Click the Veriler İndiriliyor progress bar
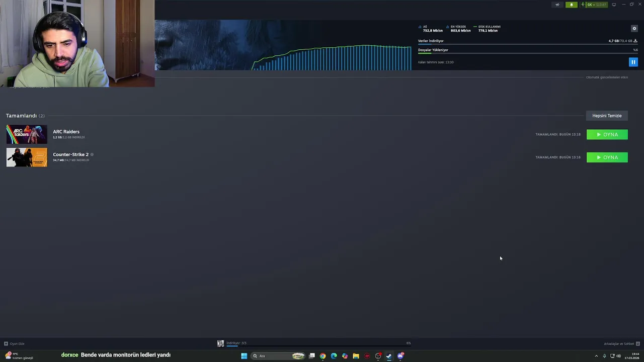Image resolution: width=644 pixels, height=362 pixels. [528, 45]
